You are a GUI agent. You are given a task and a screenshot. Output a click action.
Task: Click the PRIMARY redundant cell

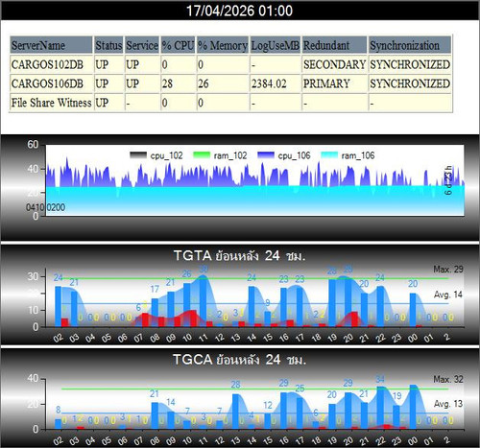click(334, 83)
